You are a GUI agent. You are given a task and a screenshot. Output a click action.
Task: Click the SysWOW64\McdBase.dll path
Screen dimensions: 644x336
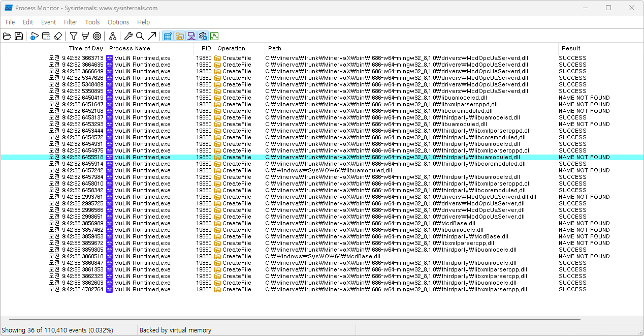point(323,256)
